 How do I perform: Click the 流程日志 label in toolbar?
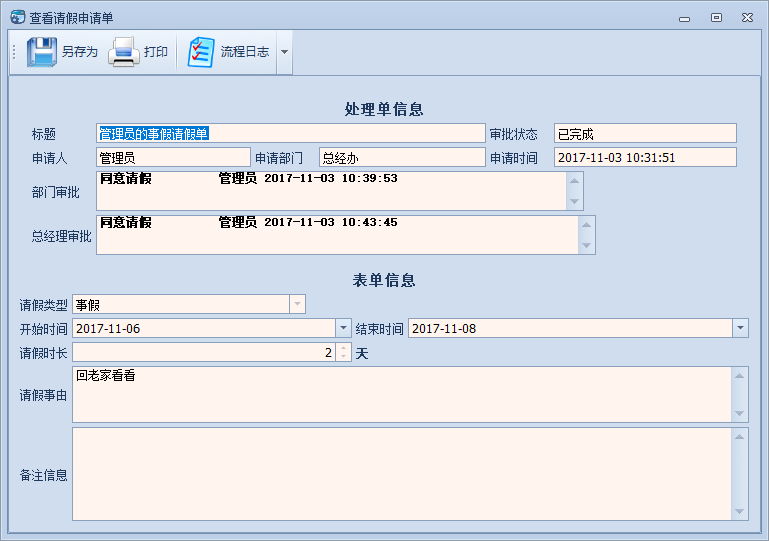[245, 52]
